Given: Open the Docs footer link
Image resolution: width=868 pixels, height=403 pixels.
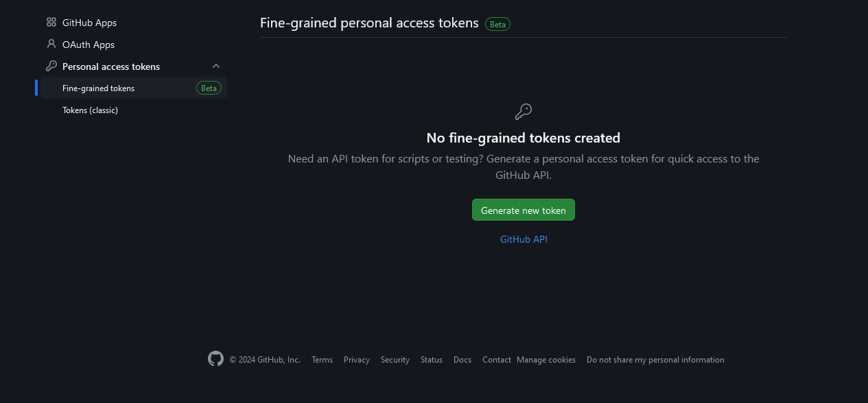Looking at the screenshot, I should (x=462, y=360).
